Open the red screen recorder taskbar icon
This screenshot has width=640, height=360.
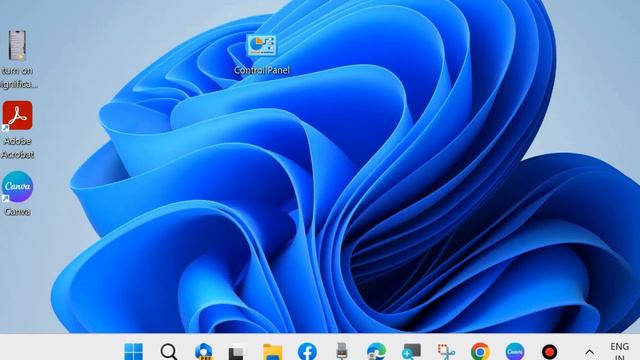coord(549,351)
